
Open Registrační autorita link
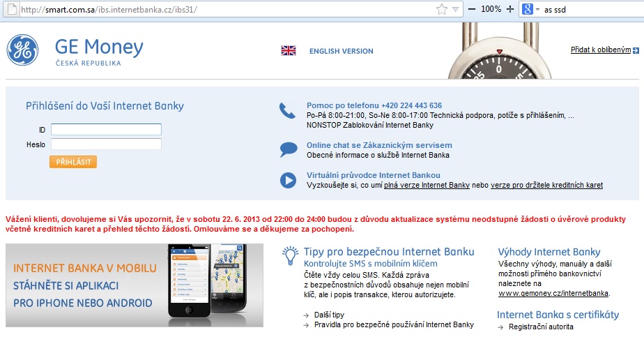tap(541, 327)
